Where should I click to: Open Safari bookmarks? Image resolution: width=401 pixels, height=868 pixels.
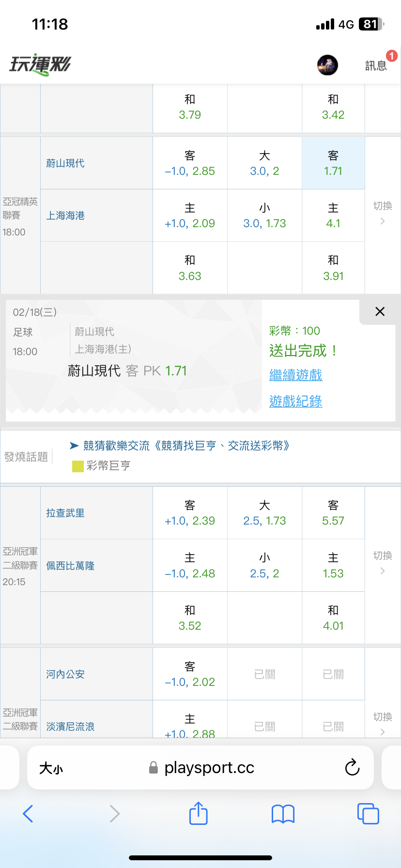pos(283,814)
